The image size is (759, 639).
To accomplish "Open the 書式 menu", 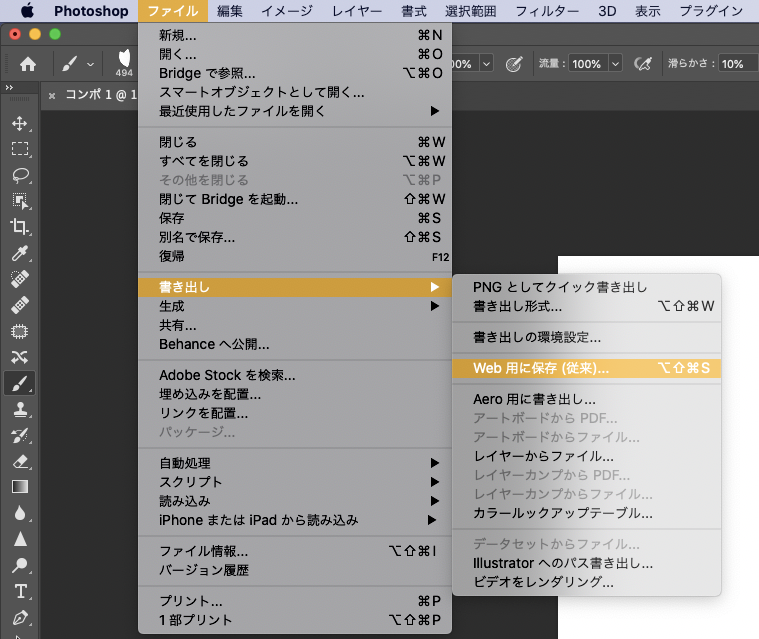I will (414, 11).
